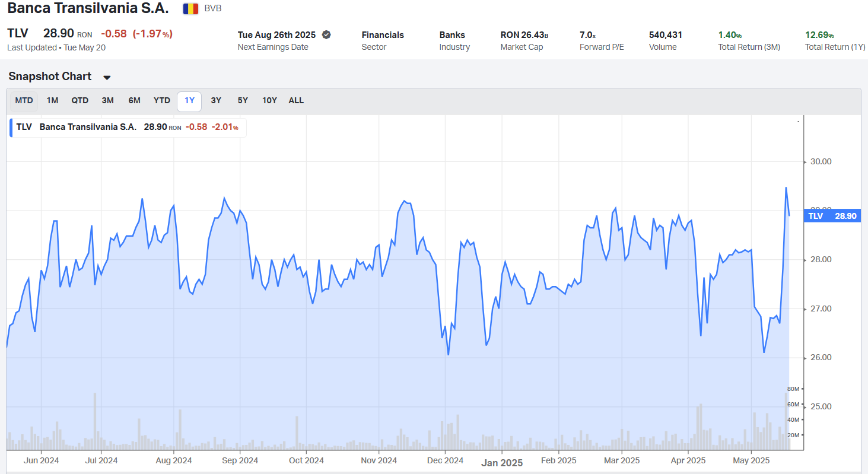
Task: Click the verified checkmark beside earnings date
Action: tap(326, 34)
